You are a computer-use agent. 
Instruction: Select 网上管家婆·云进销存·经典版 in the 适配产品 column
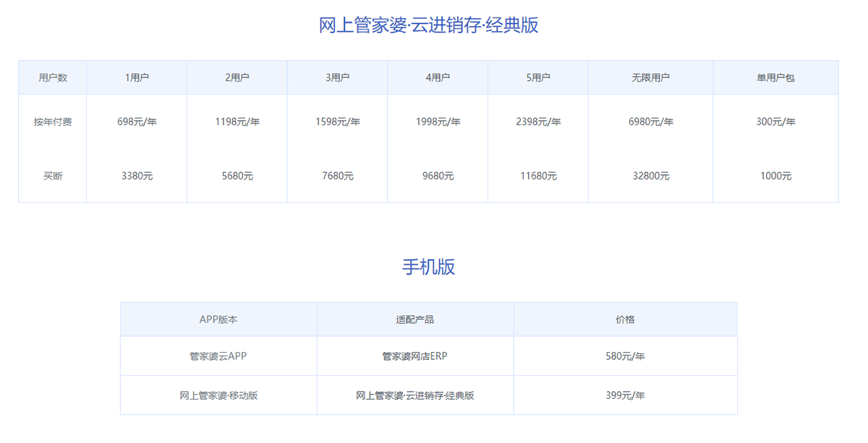click(x=415, y=395)
